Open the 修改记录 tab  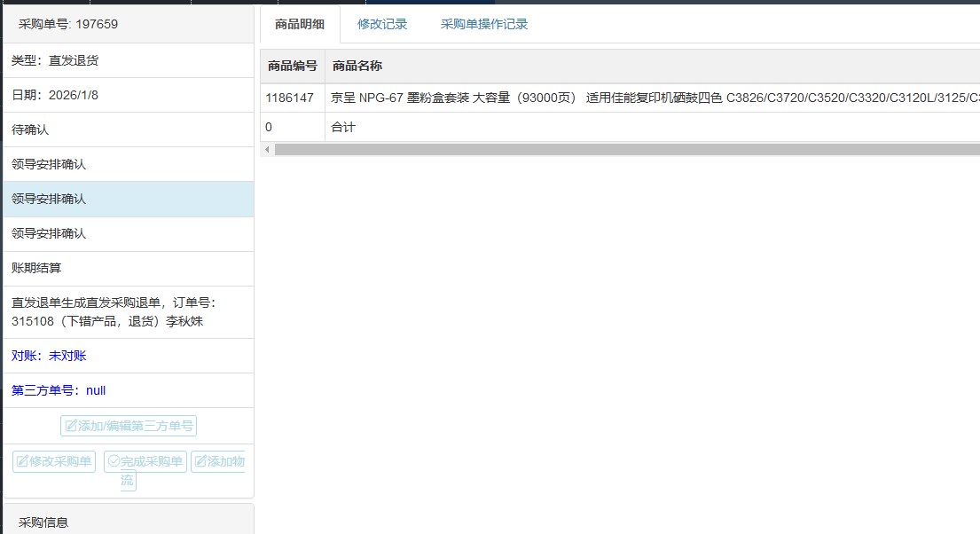[382, 25]
